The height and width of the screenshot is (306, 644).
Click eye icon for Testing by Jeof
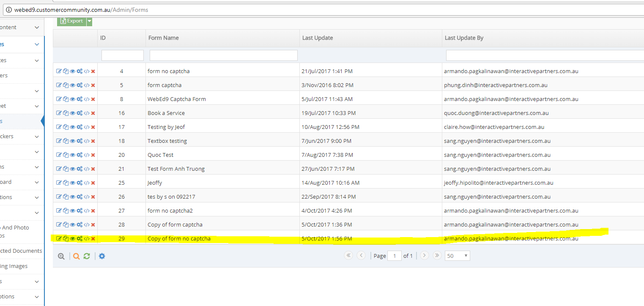72,127
